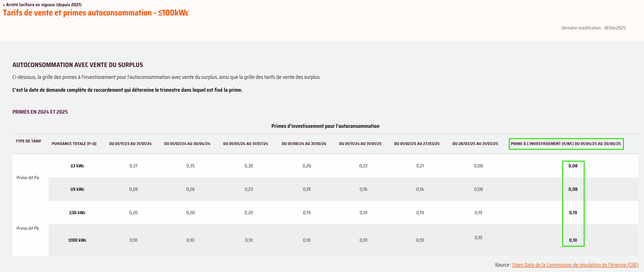Click the 'Du 01/02/24 au 30/04/24' header
Image resolution: width=644 pixels, height=272 pixels.
(x=187, y=144)
